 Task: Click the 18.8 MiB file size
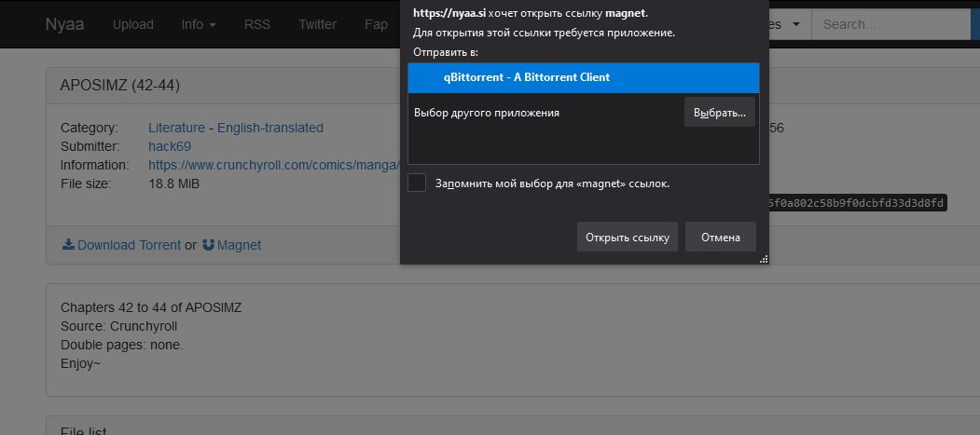(173, 184)
